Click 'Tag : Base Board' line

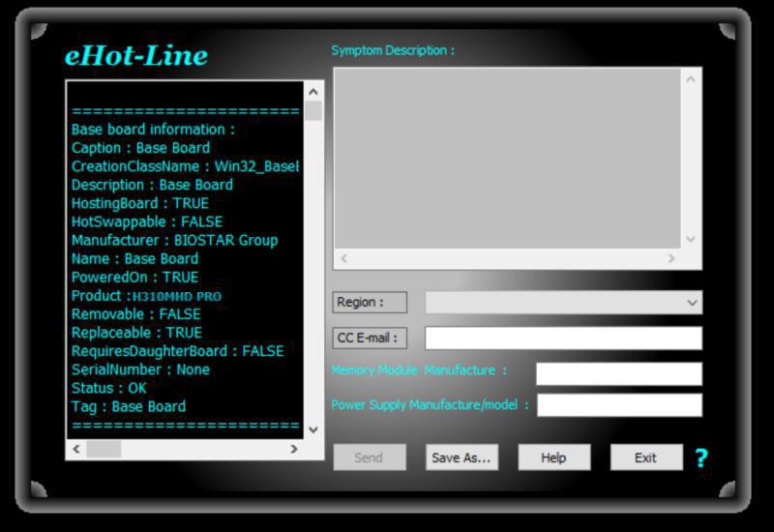pyautogui.click(x=129, y=406)
